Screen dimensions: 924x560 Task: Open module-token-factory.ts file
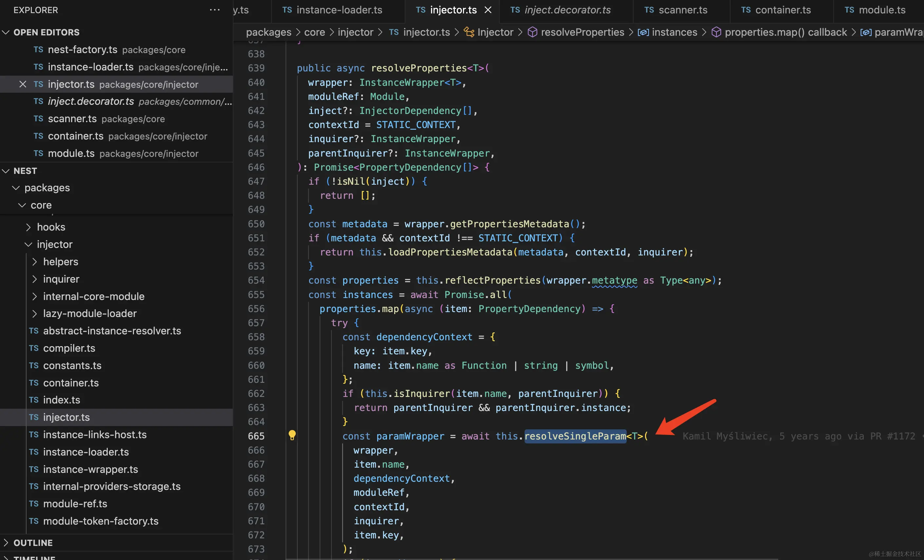(116, 521)
